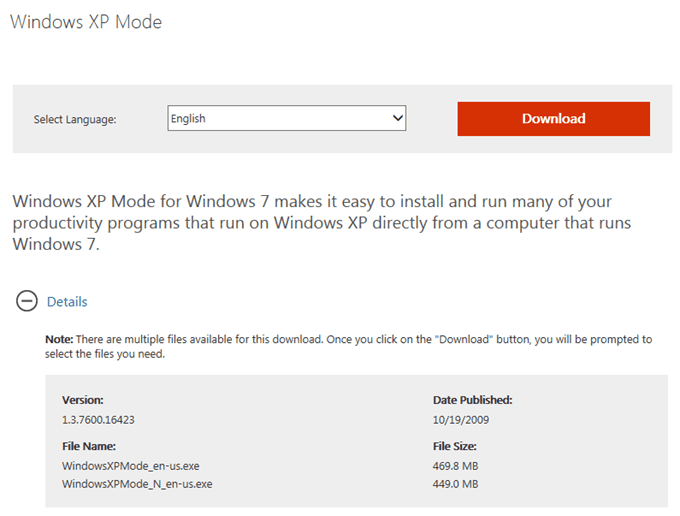Click the Version: field label

(x=85, y=399)
